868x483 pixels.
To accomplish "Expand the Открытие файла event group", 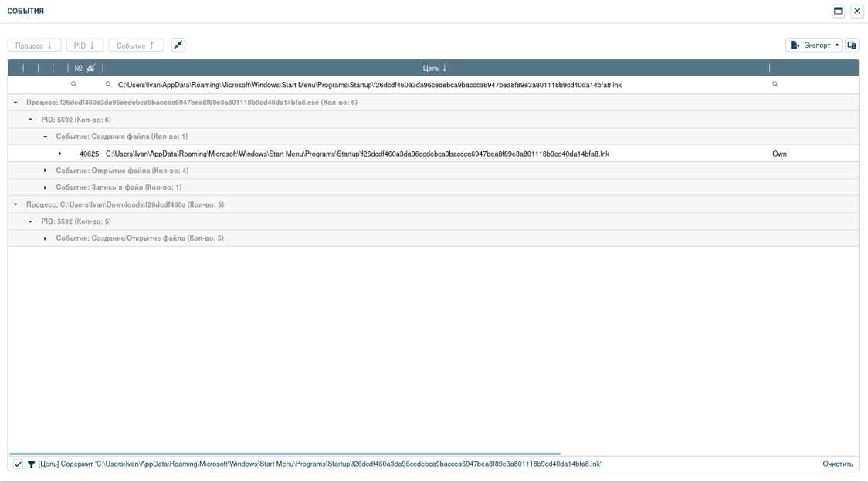I will coord(46,171).
